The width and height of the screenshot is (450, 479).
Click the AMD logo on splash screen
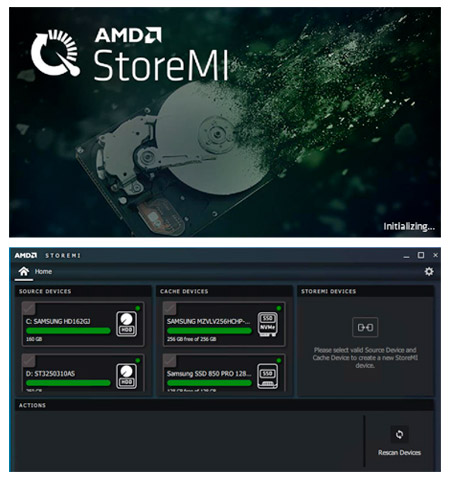[x=128, y=35]
